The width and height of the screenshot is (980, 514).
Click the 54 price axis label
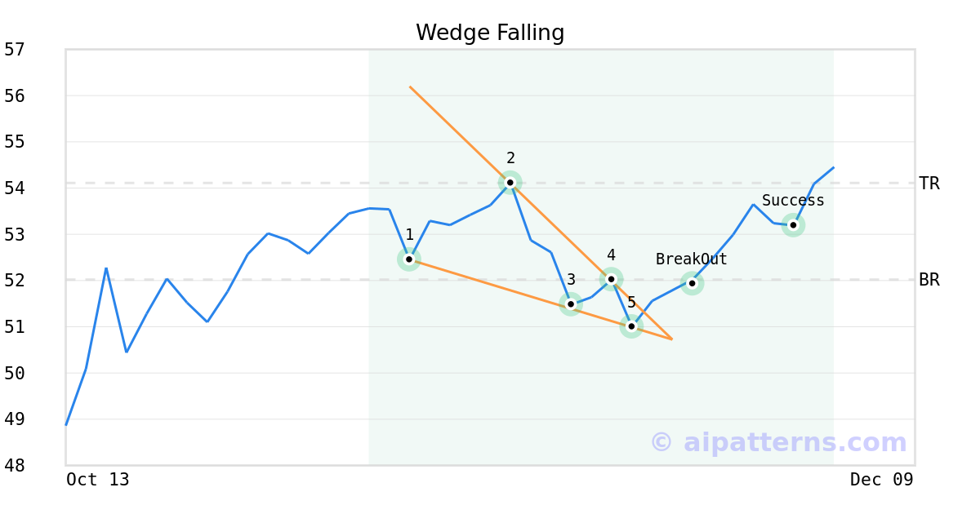click(15, 188)
